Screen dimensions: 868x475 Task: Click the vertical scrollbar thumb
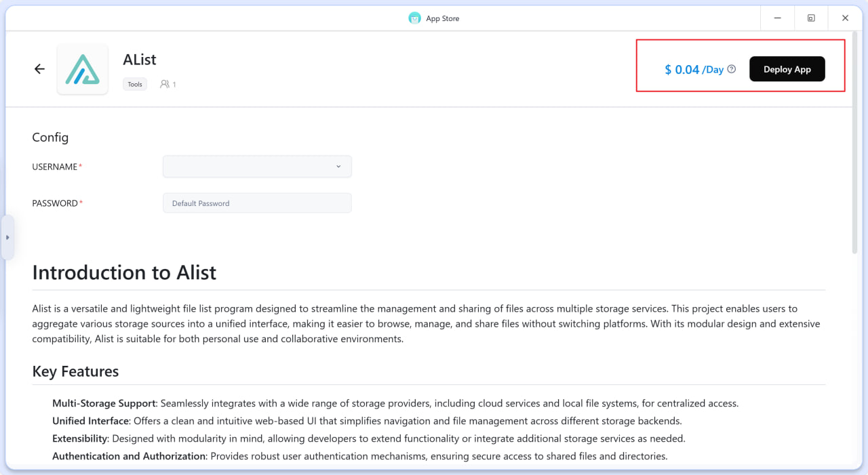(x=854, y=142)
